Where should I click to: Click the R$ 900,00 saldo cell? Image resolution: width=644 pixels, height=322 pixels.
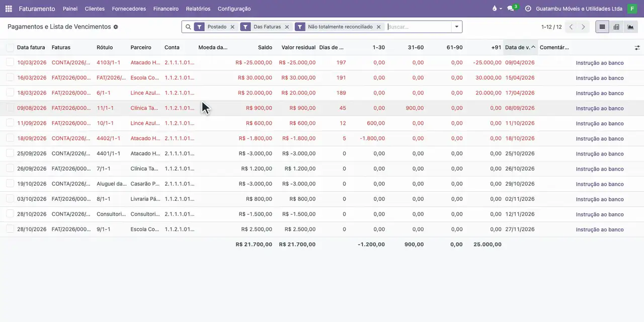tap(259, 108)
